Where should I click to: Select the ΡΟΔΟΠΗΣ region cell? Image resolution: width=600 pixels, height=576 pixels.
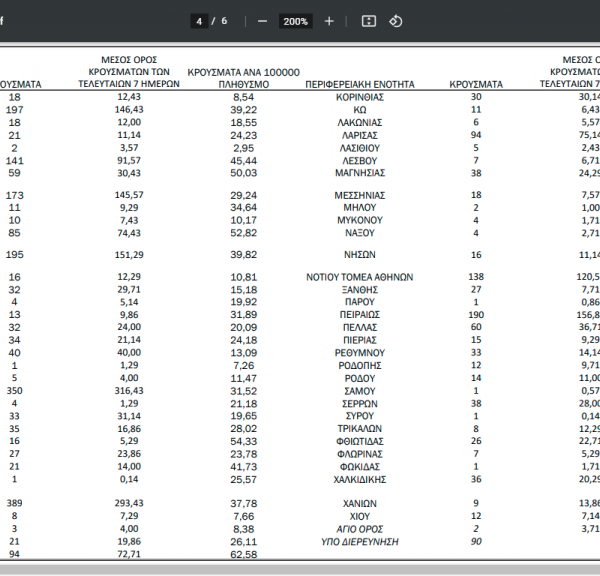(x=360, y=366)
